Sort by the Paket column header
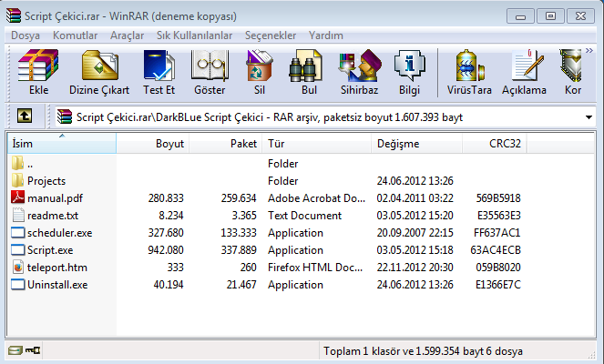Viewport: 604px width, 364px height. click(x=226, y=144)
